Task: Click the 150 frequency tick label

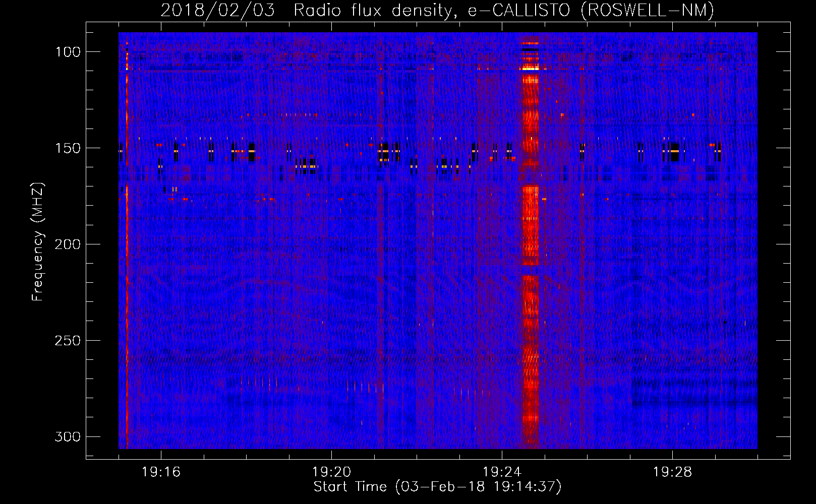Action: (68, 148)
